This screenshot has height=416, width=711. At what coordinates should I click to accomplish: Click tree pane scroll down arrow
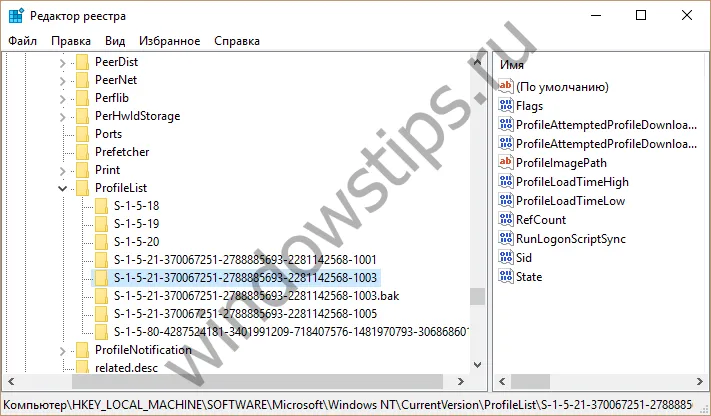click(x=477, y=364)
